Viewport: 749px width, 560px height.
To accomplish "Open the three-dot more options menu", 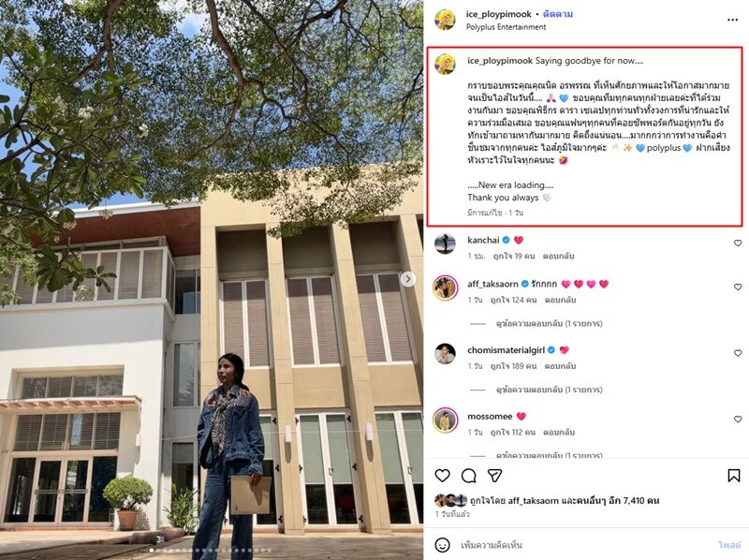I will point(733,20).
